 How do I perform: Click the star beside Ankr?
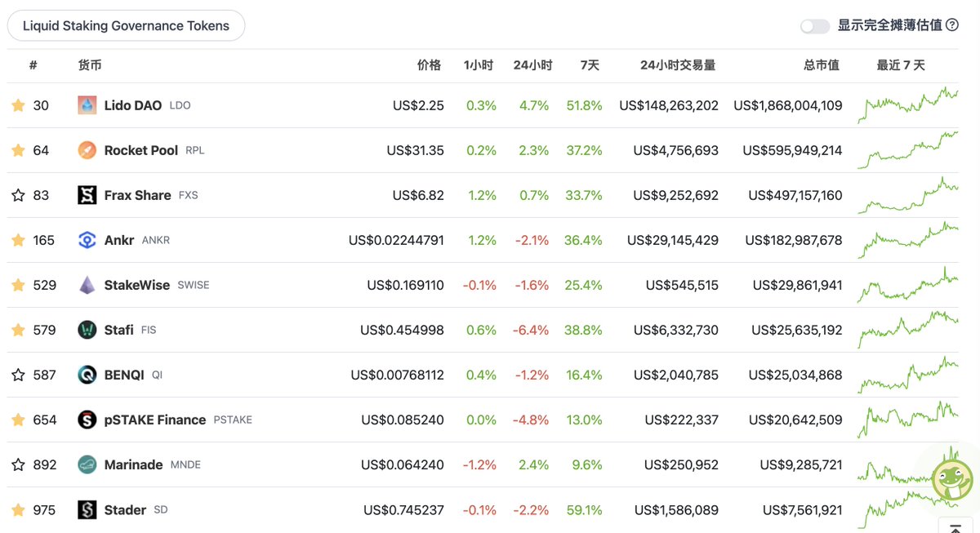click(18, 240)
